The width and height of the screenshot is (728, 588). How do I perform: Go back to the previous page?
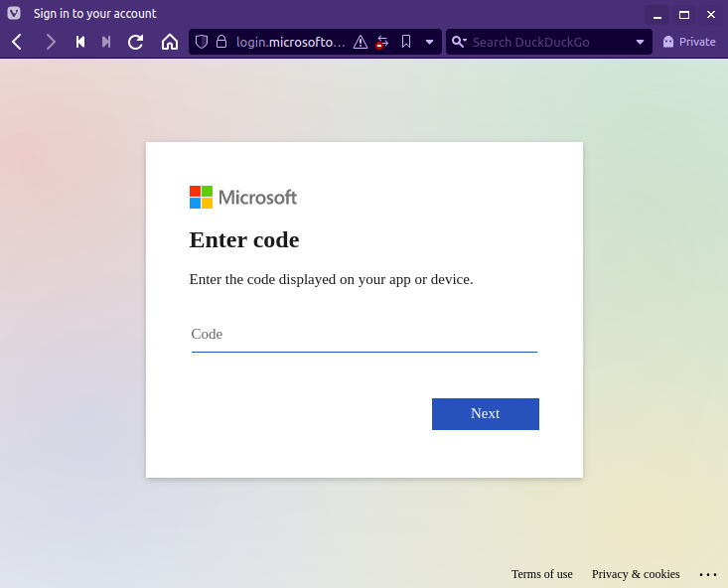(x=17, y=42)
